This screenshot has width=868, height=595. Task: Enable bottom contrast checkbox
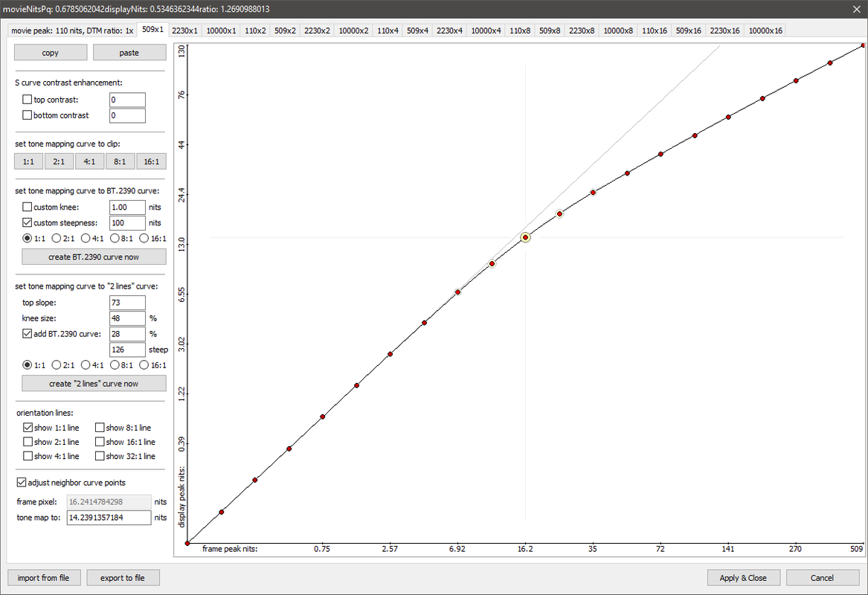(x=27, y=115)
